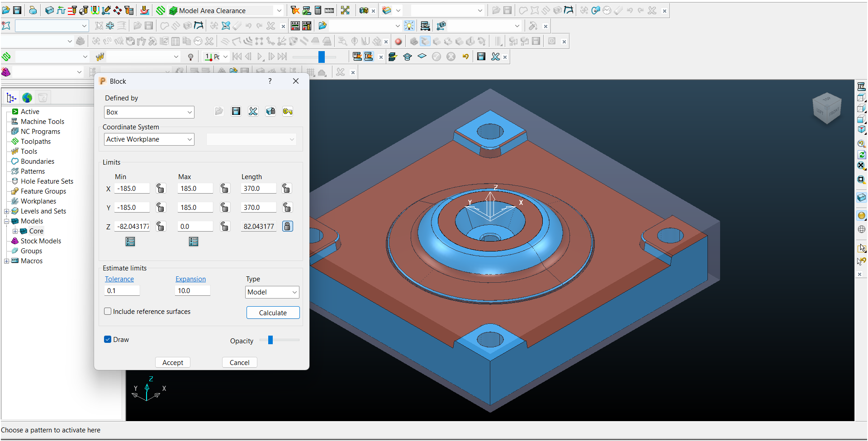The height and width of the screenshot is (441, 868).
Task: Open the Type Model dropdown
Action: (272, 292)
